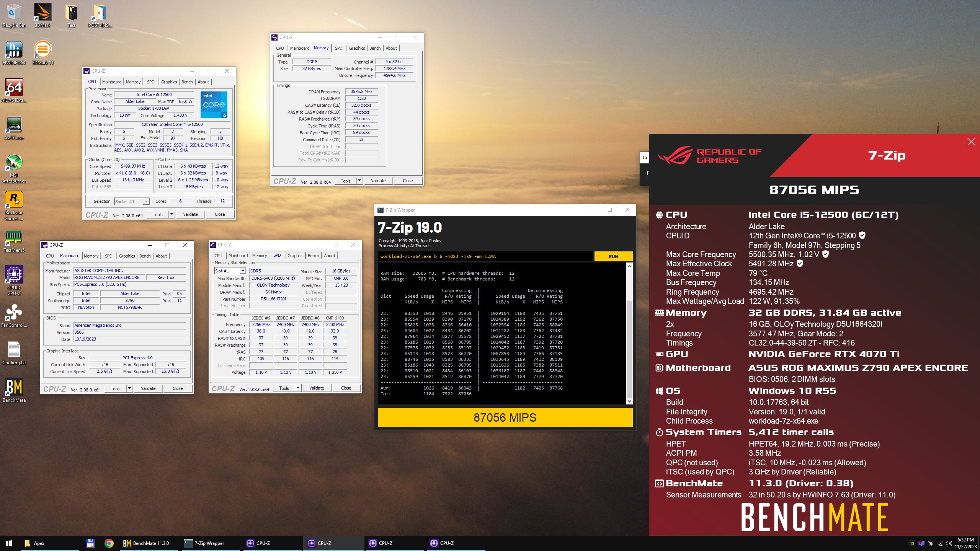Click Validate in the CPU-Z Memory window
The width and height of the screenshot is (980, 551).
(x=378, y=181)
